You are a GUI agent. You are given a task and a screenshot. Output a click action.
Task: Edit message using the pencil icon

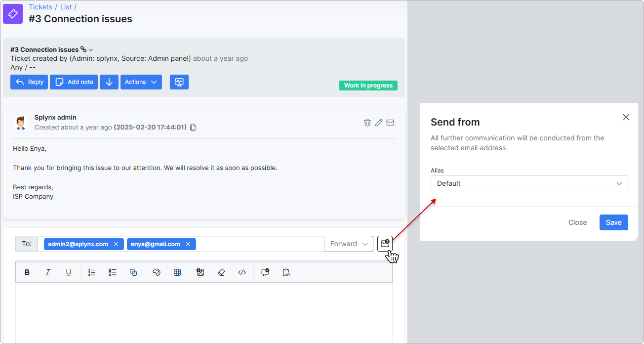coord(379,123)
